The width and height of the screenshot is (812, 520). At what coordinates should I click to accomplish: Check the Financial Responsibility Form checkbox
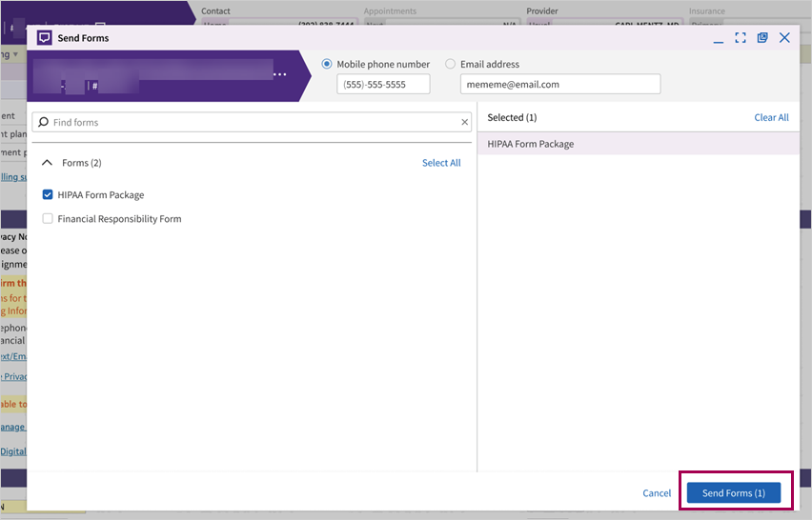point(48,219)
